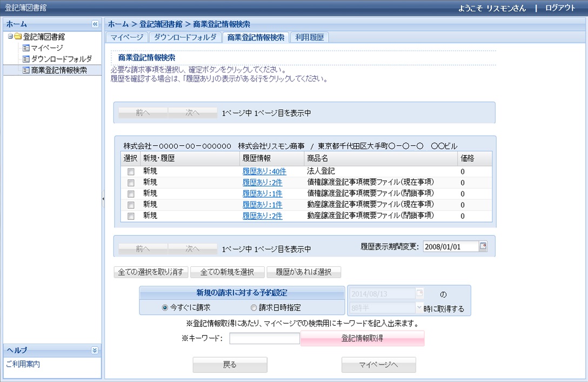Viewport: 588px width, 382px height.
Task: Click the 登記情報取得 button
Action: [x=363, y=338]
